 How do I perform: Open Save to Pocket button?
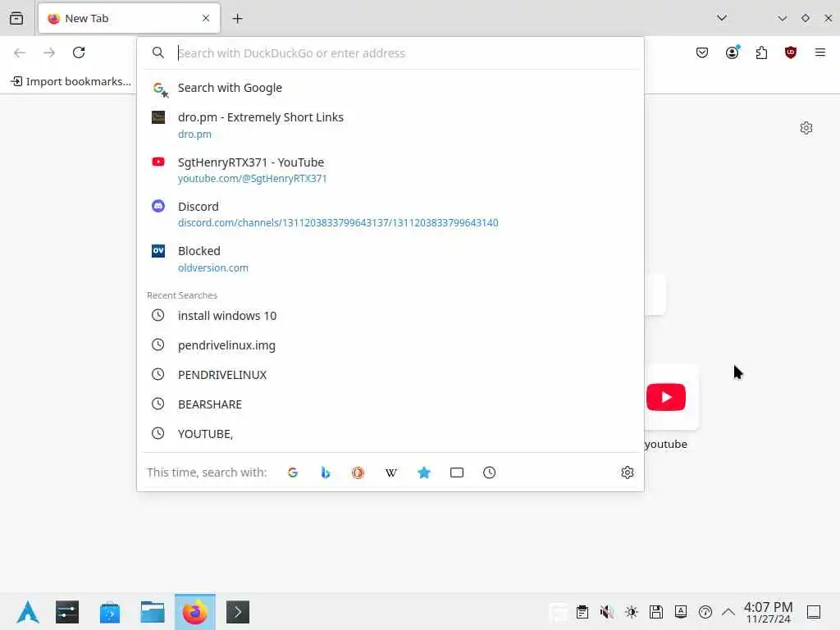[x=702, y=52]
